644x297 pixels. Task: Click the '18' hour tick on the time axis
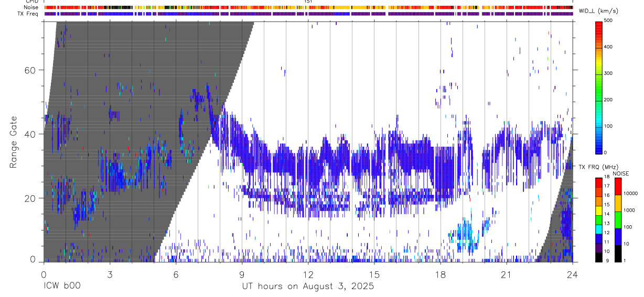(440, 274)
